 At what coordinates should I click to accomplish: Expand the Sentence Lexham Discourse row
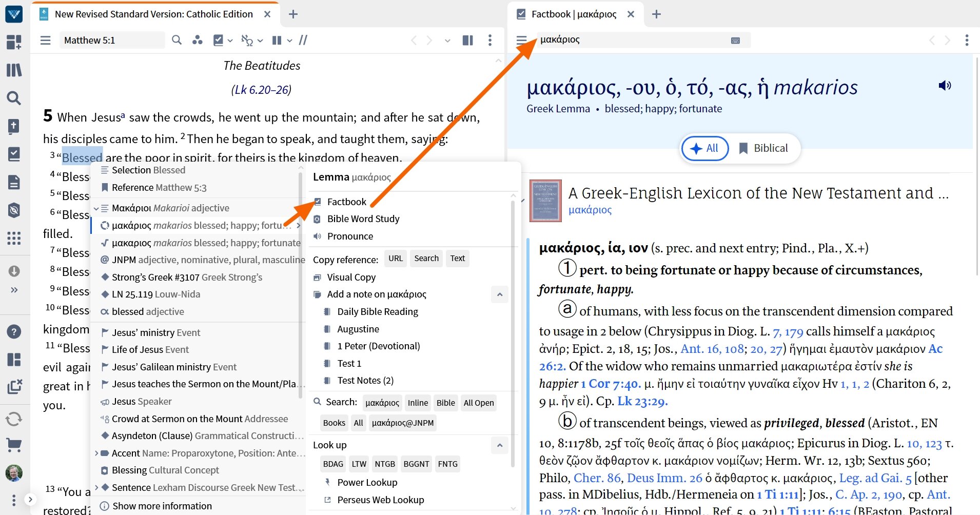[96, 488]
